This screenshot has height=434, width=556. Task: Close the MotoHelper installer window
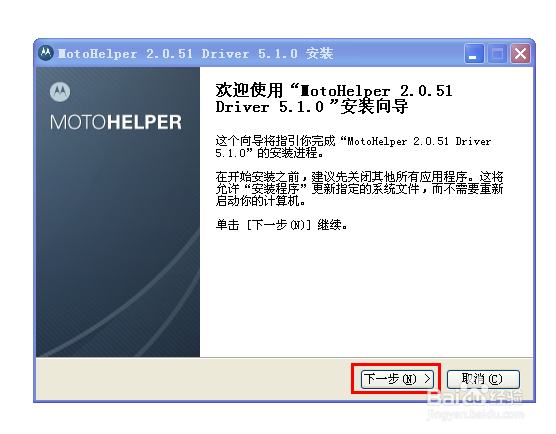(520, 54)
